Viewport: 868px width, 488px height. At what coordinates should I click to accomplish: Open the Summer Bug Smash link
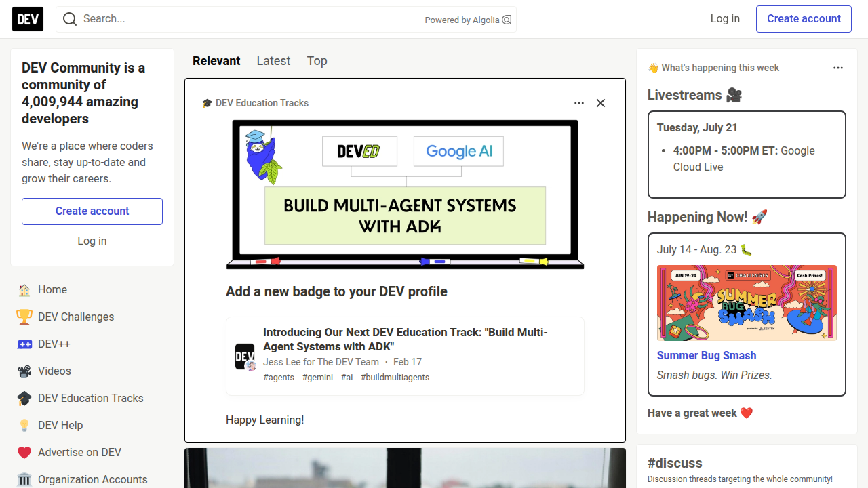click(707, 356)
